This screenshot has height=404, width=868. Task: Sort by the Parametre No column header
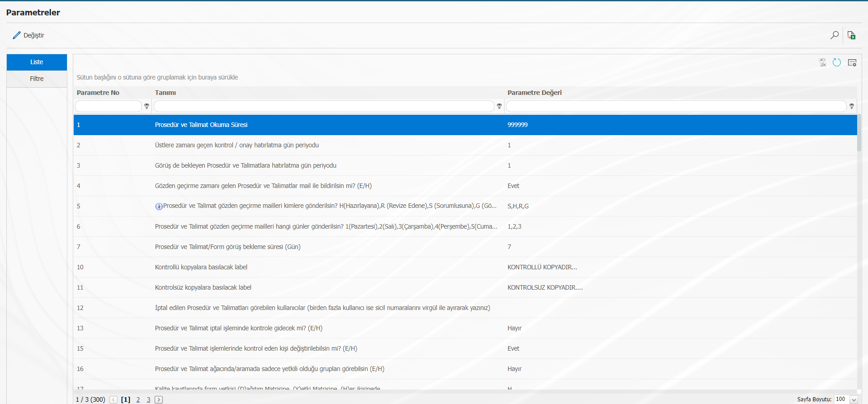pyautogui.click(x=98, y=93)
